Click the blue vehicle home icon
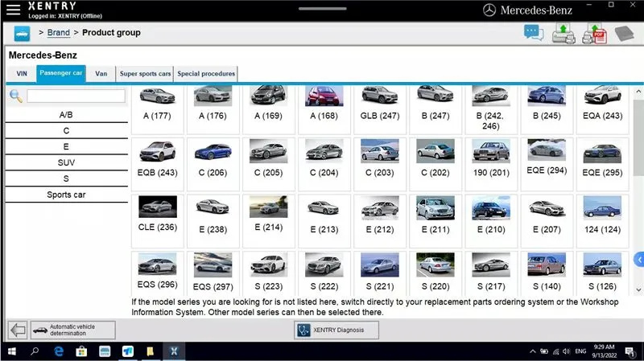Viewport: 644px width, 361px height. point(22,33)
